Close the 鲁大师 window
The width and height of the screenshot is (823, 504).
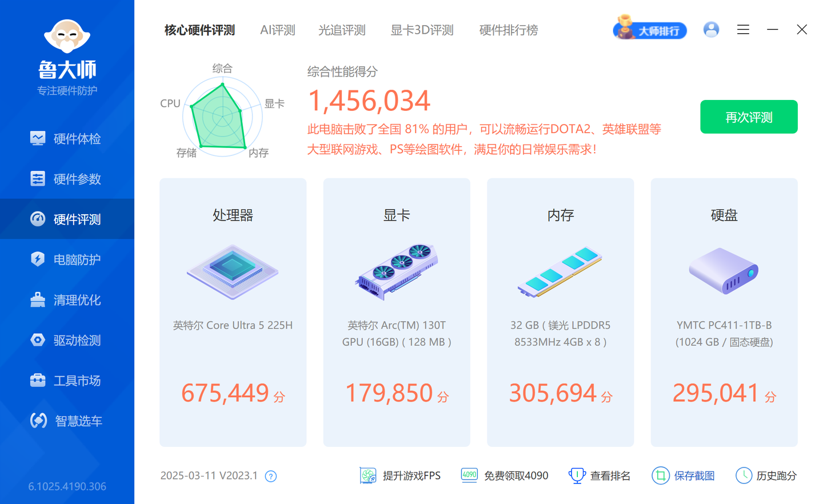coord(802,30)
